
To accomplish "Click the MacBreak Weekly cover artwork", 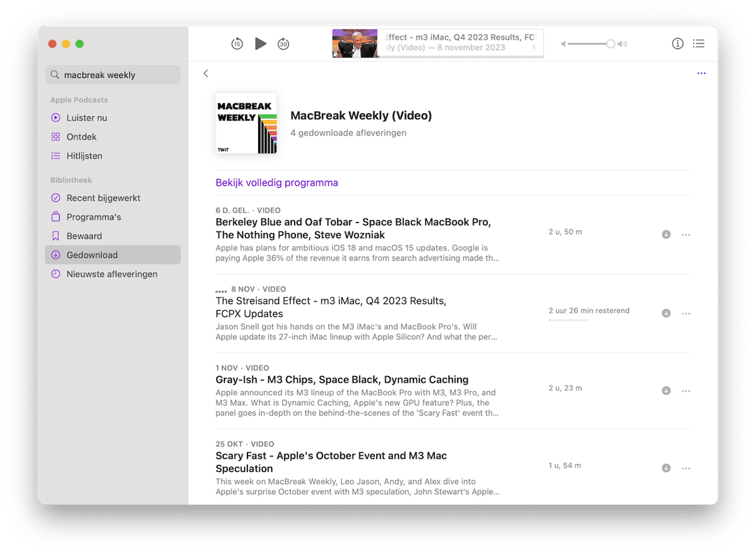I will coord(246,123).
